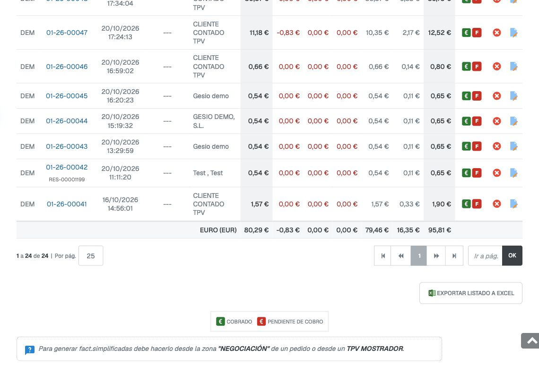Image resolution: width=539 pixels, height=392 pixels.
Task: Go to previous page of results
Action: 401,256
